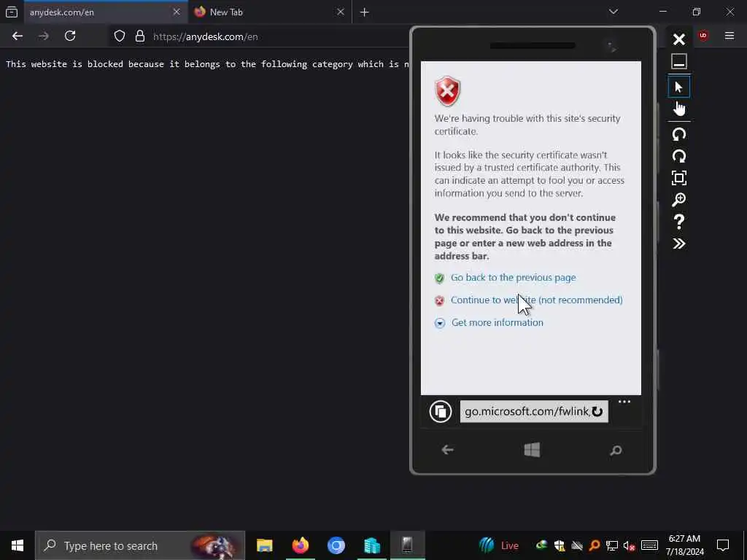This screenshot has width=747, height=560.
Task: Open Windows Start menu
Action: tap(18, 545)
